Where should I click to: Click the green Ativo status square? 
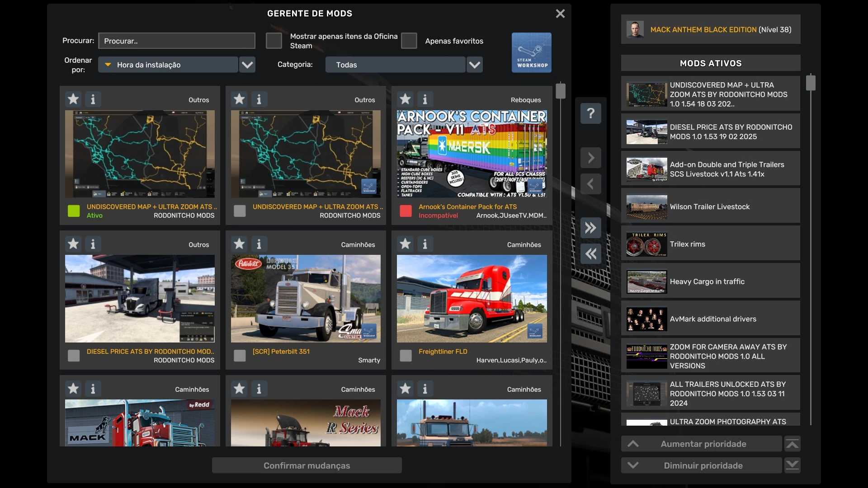(74, 211)
